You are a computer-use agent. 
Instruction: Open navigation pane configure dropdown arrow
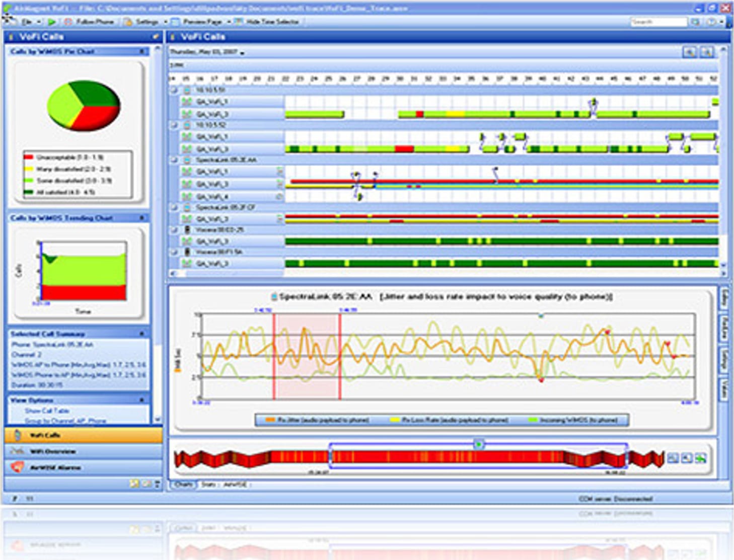pyautogui.click(x=157, y=484)
